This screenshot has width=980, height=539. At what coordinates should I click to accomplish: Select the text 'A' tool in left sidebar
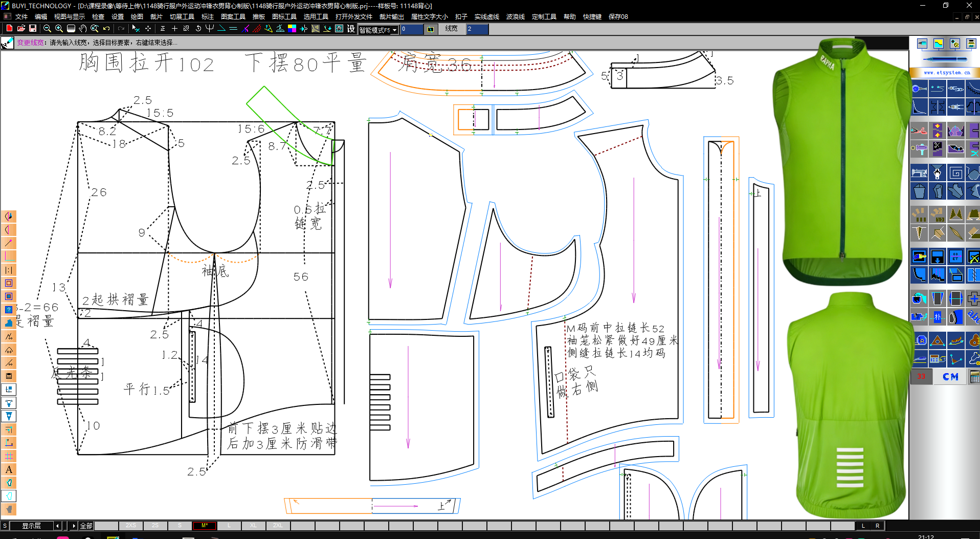9,469
